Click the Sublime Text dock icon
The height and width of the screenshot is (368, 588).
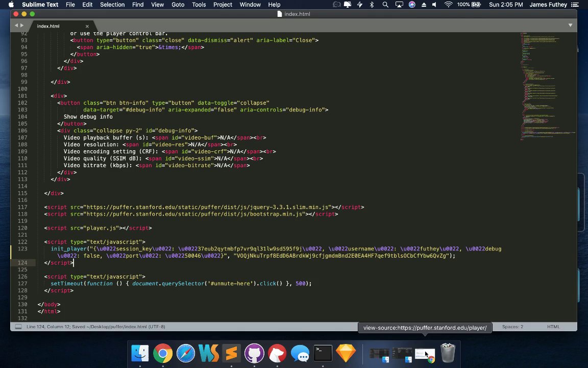pyautogui.click(x=231, y=353)
